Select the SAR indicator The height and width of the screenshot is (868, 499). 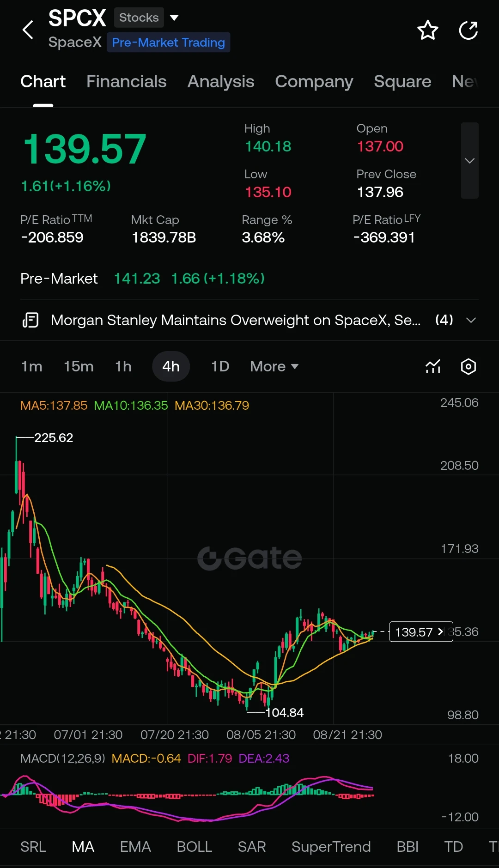pyautogui.click(x=252, y=847)
